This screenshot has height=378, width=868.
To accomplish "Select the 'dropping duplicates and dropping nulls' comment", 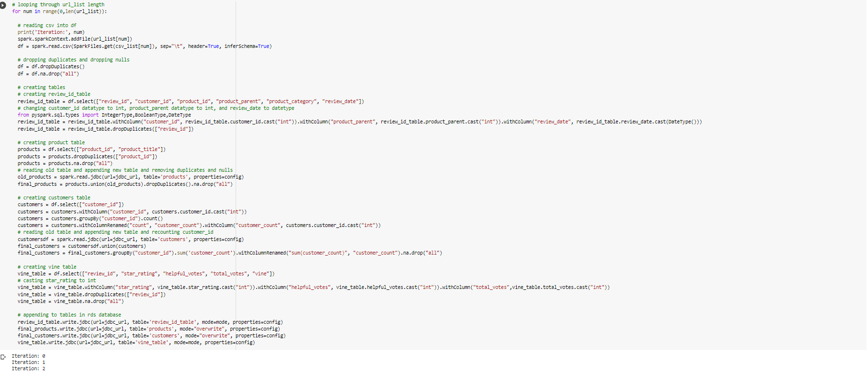I will (74, 60).
